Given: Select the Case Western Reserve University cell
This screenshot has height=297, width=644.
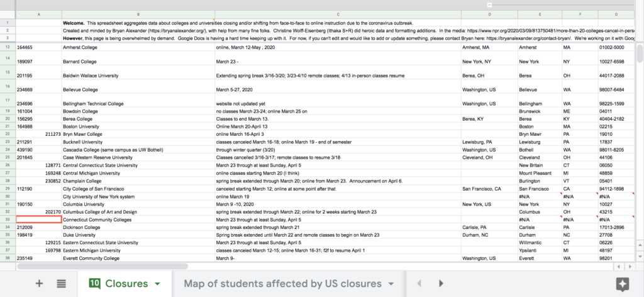Looking at the screenshot, I should coord(138,158).
